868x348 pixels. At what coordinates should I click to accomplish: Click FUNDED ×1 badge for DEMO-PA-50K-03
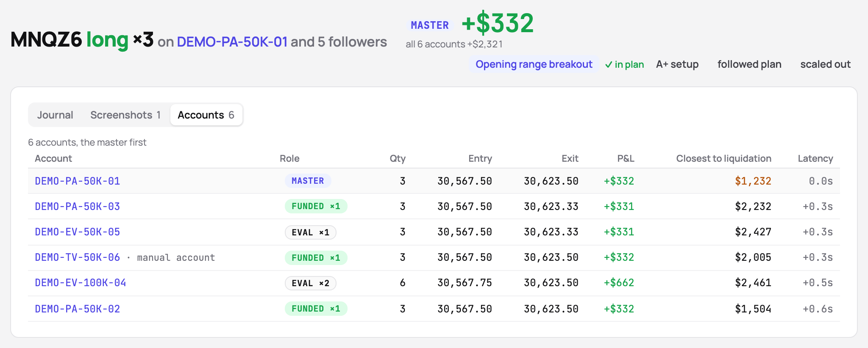tap(316, 206)
